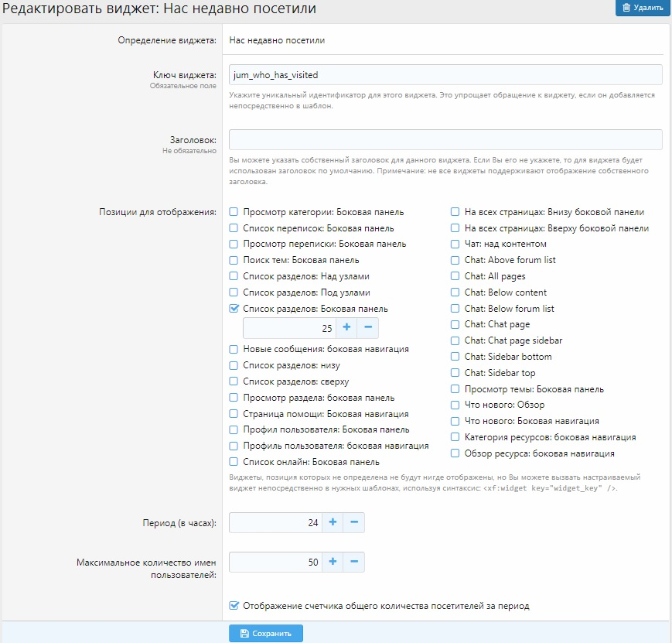This screenshot has height=643, width=672.
Task: Increase maximum usernames count with plus
Action: tap(333, 563)
